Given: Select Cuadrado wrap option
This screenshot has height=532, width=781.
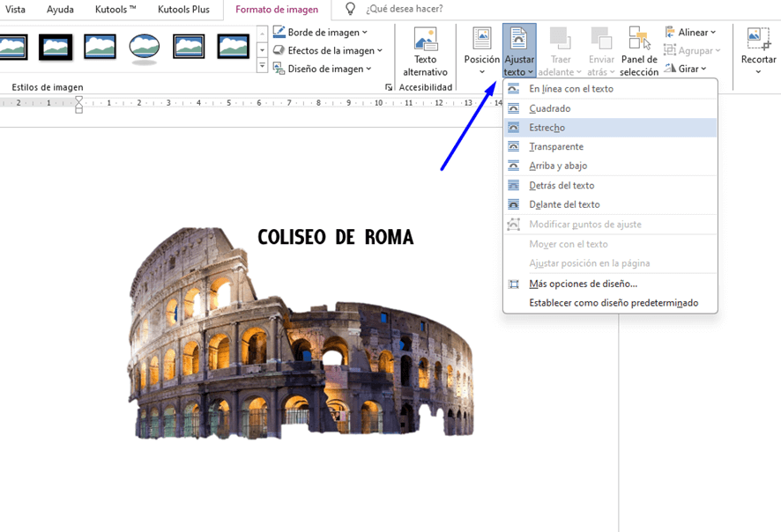Looking at the screenshot, I should pyautogui.click(x=549, y=108).
